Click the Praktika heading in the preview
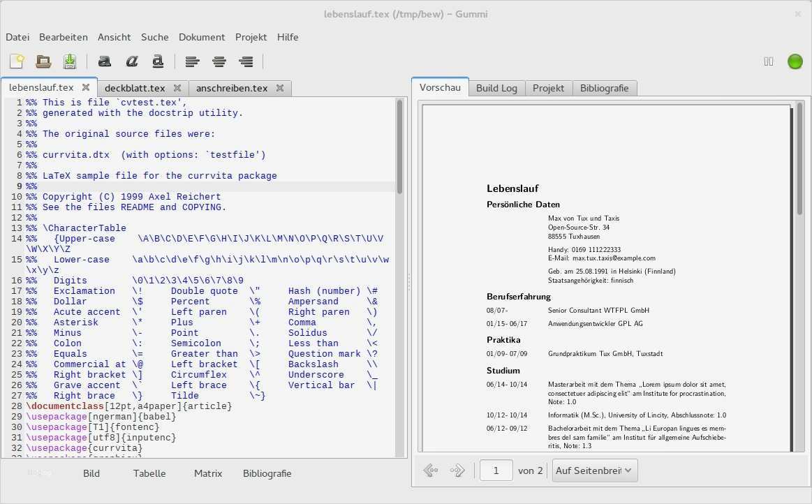This screenshot has width=812, height=504. (x=503, y=340)
